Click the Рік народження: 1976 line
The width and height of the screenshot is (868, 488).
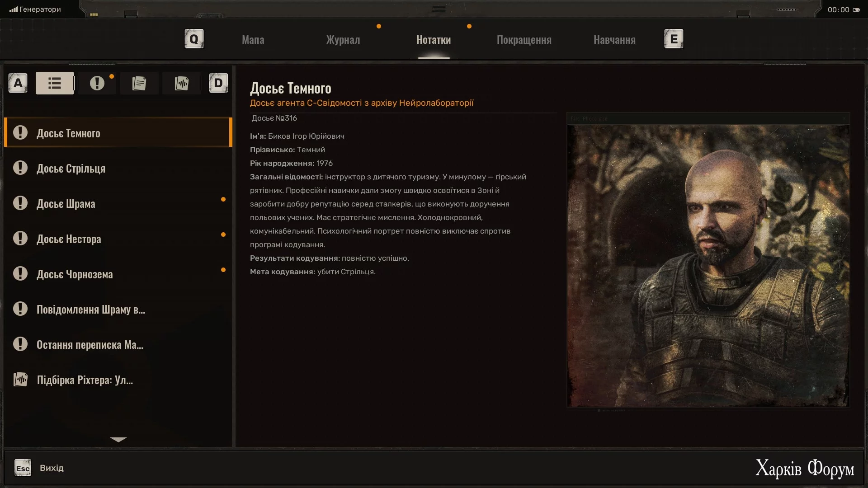[291, 163]
